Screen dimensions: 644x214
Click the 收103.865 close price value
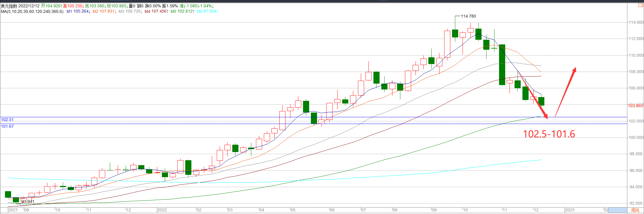point(117,6)
